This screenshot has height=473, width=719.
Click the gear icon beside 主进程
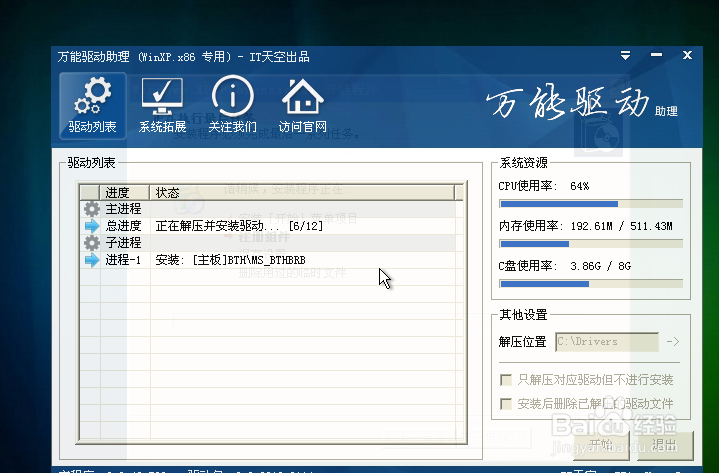point(92,209)
